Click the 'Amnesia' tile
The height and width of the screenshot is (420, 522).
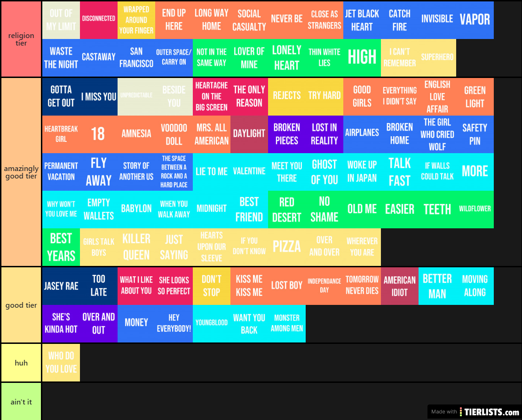point(136,134)
